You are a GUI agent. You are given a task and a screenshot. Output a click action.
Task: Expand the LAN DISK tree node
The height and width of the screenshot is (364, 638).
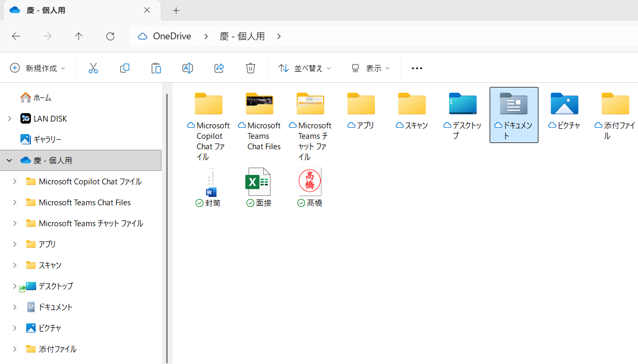9,118
